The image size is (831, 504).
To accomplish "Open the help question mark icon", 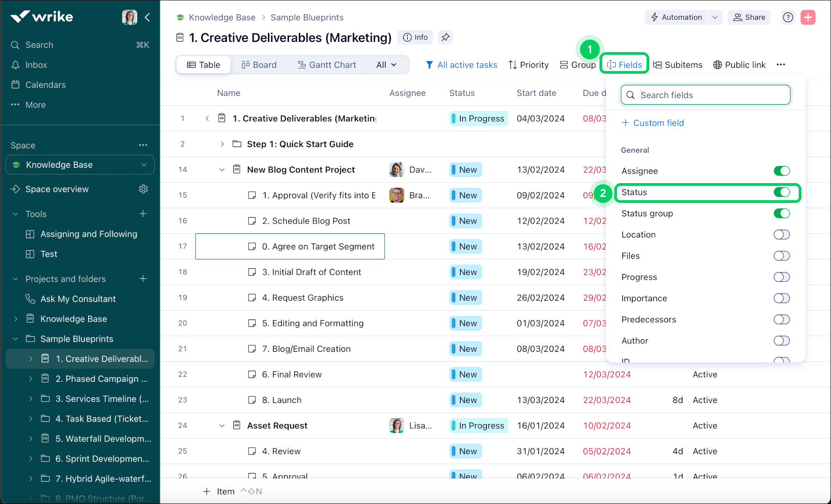I will (x=788, y=18).
